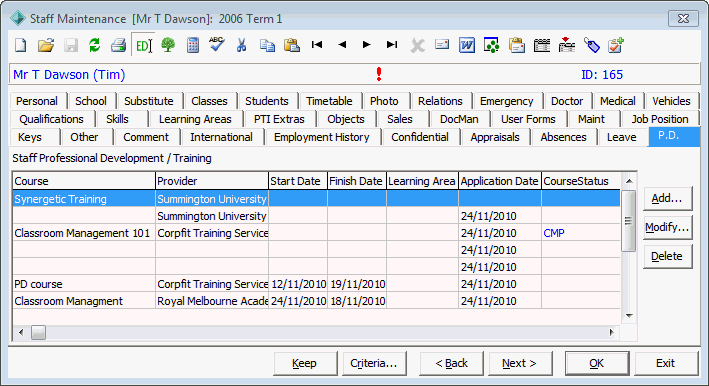This screenshot has height=386, width=709.
Task: Click the Provider column header
Action: click(212, 181)
